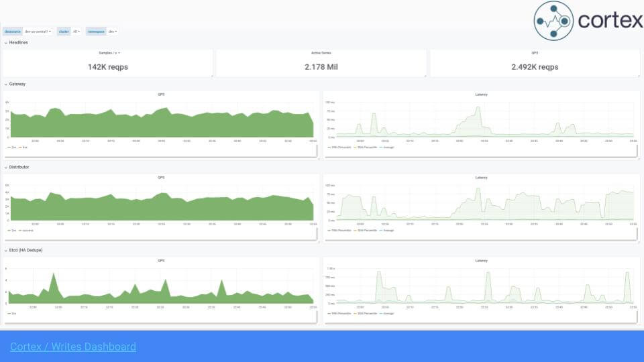Toggle Average series in Gateway Latency legend

[388, 147]
